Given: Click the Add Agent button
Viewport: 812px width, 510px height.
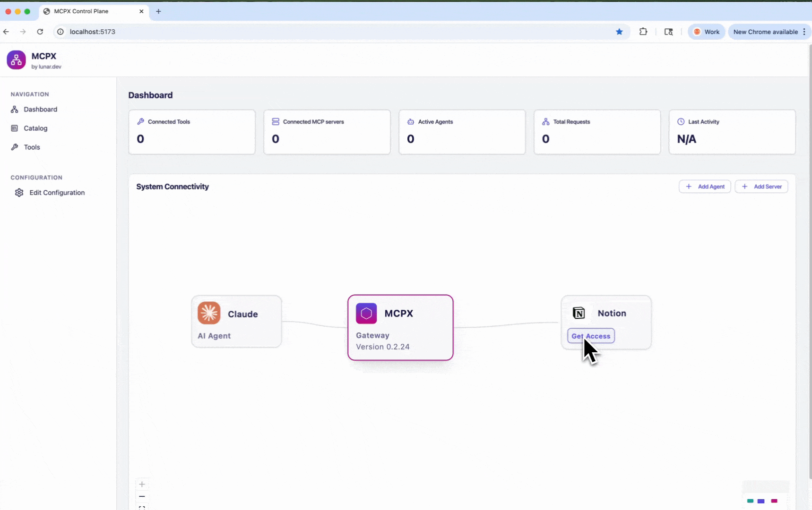Looking at the screenshot, I should pos(705,186).
